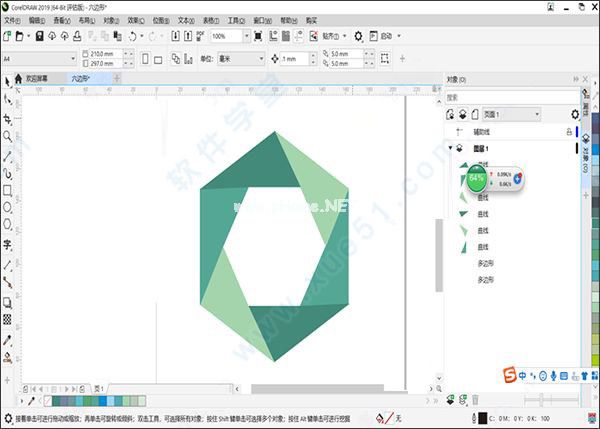Screen dimensions: 600x429
Task: Toggle the lock on the 辅助线 layer
Action: (569, 131)
